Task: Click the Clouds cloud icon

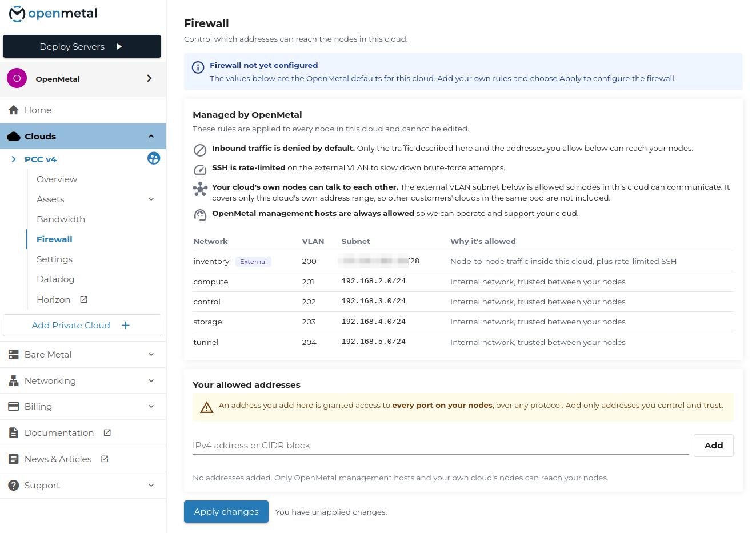Action: [14, 137]
